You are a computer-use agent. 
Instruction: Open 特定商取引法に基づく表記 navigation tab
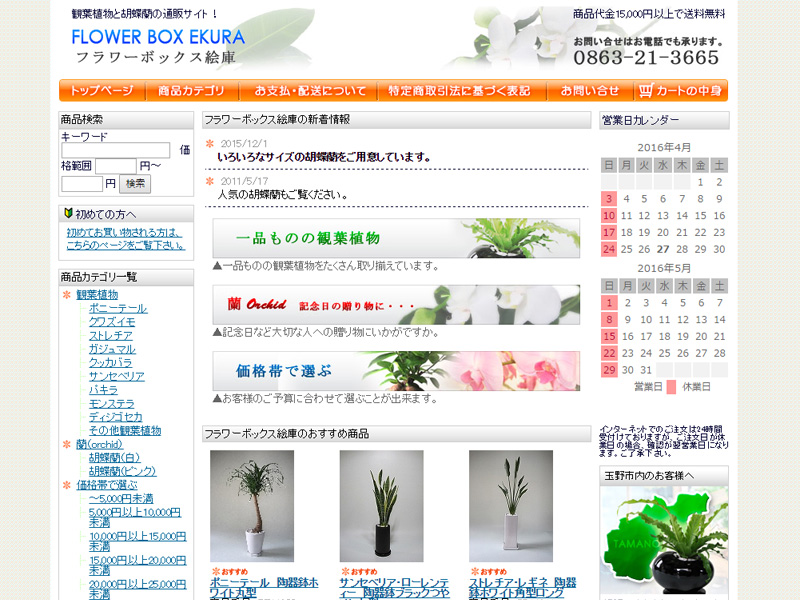(459, 91)
